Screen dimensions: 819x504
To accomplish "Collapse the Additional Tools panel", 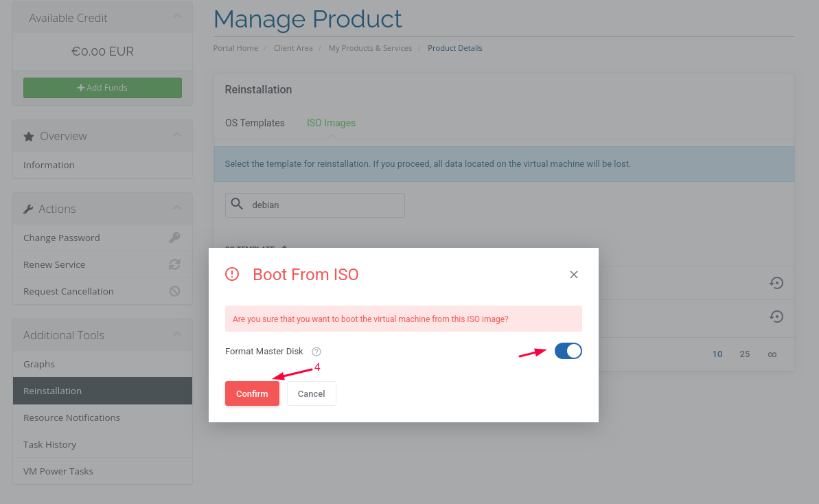I will click(x=177, y=334).
